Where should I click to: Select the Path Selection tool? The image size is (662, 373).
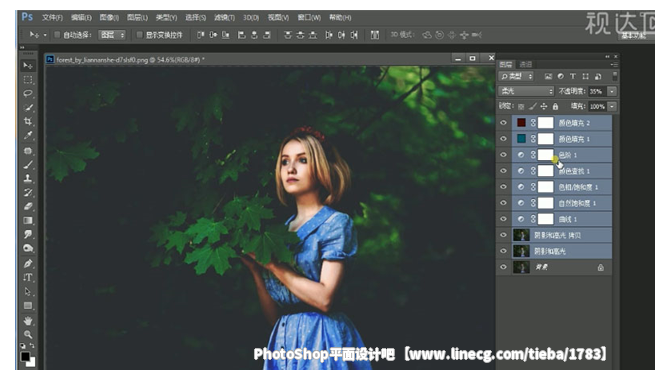[28, 291]
